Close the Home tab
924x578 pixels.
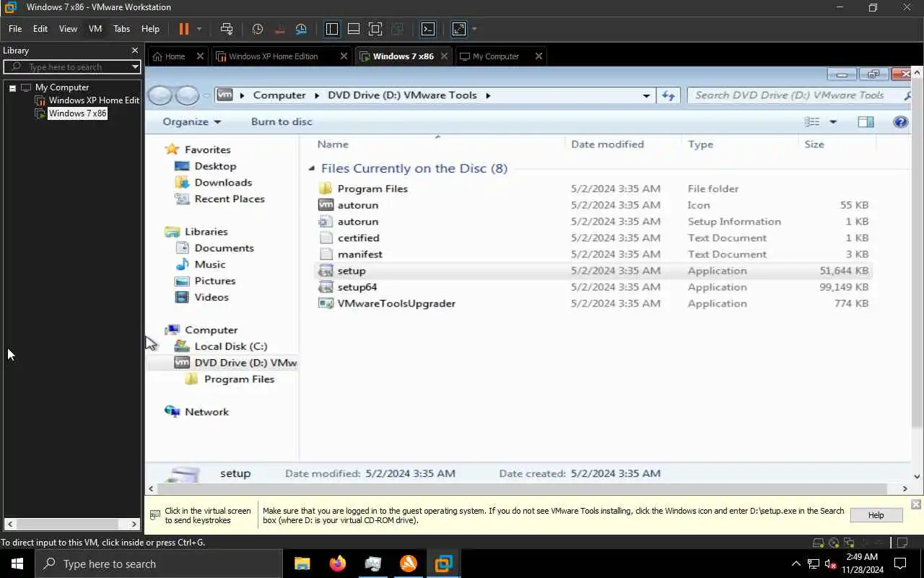[200, 56]
